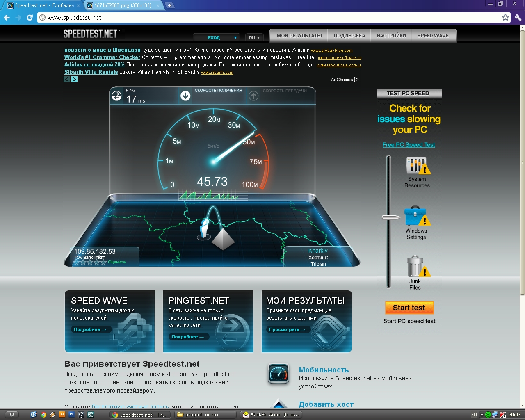Show the previous ad with left arrow

[67, 79]
